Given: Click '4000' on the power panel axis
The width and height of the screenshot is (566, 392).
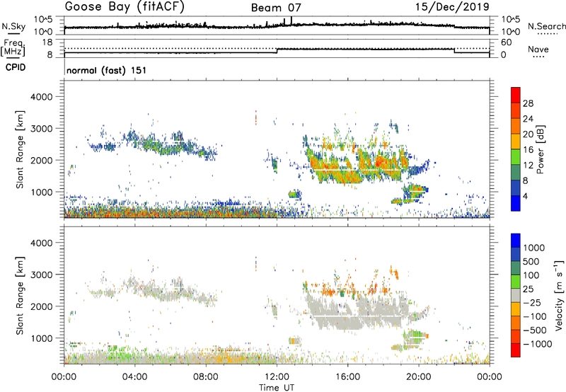Looking at the screenshot, I should [42, 97].
